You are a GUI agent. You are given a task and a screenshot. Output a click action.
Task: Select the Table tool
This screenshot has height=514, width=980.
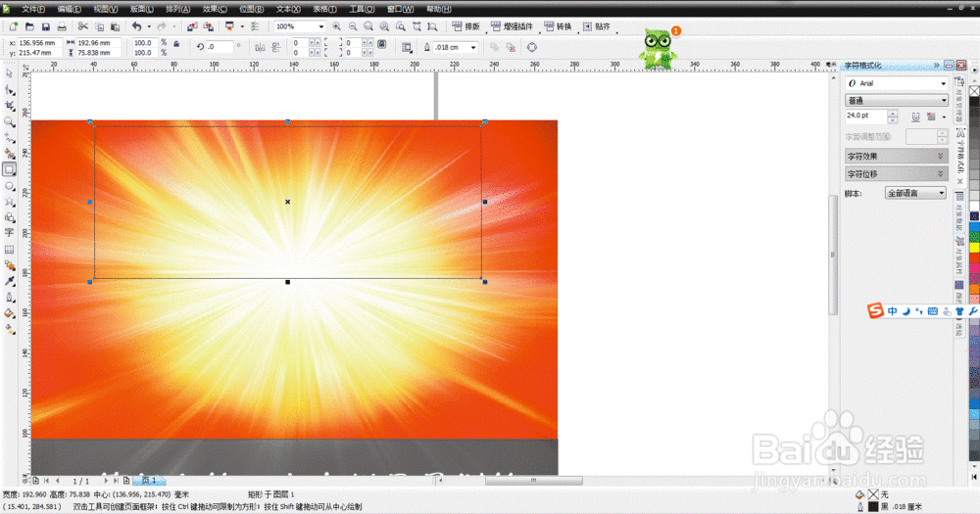(x=10, y=250)
